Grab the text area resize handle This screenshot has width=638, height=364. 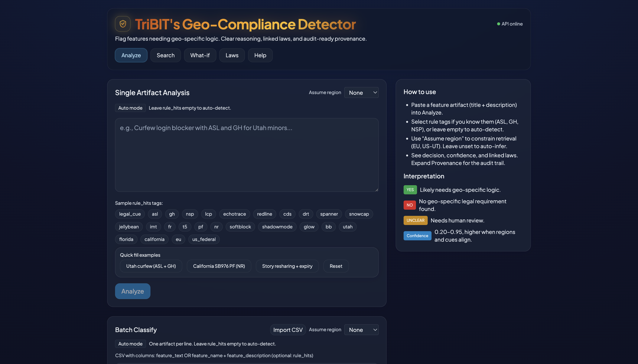click(x=377, y=190)
